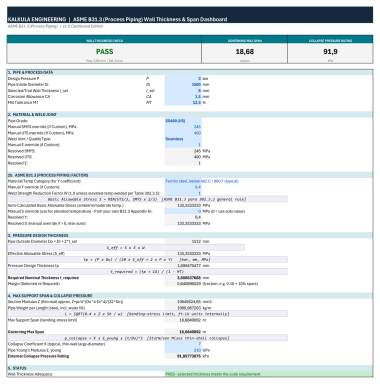Click the Resolved Y value cell
The height and width of the screenshot is (384, 380).
pyautogui.click(x=183, y=217)
